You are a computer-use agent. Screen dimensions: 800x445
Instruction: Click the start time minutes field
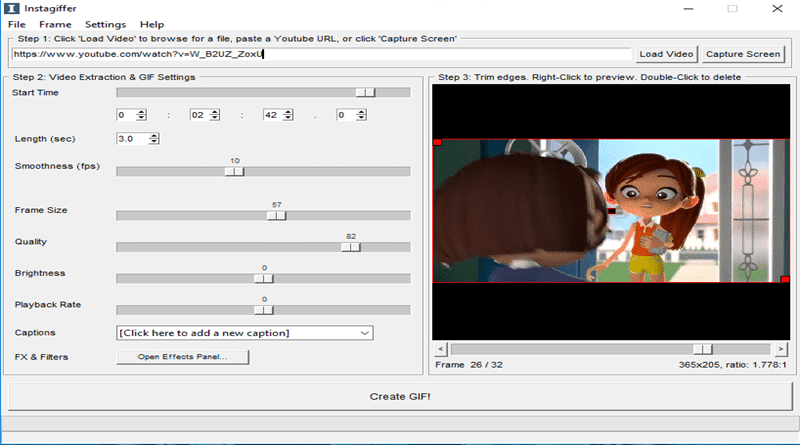click(x=199, y=115)
